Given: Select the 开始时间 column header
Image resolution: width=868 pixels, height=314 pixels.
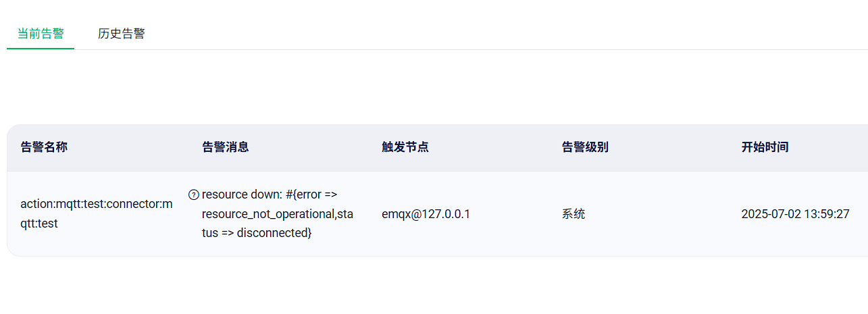Looking at the screenshot, I should pyautogui.click(x=765, y=147).
